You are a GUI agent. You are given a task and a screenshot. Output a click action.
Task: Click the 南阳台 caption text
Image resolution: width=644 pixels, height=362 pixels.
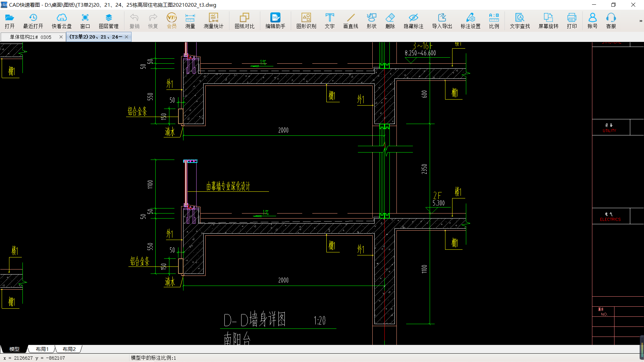[237, 339]
